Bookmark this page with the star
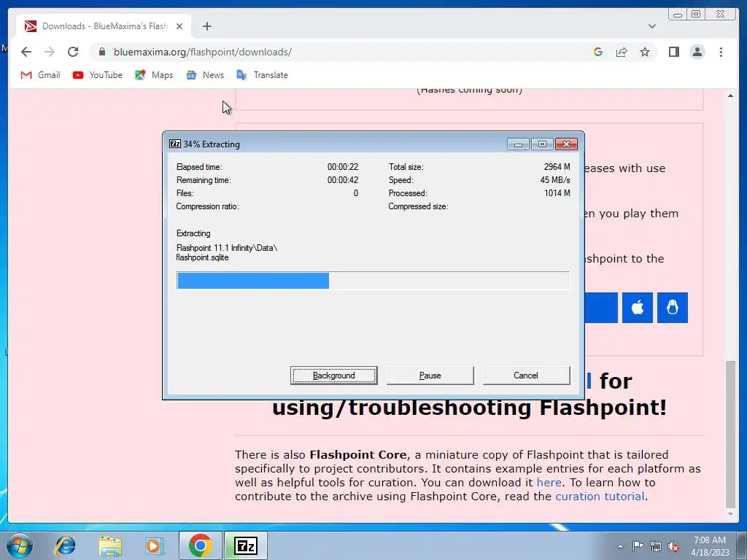Screen dimensions: 747x560 [x=645, y=52]
